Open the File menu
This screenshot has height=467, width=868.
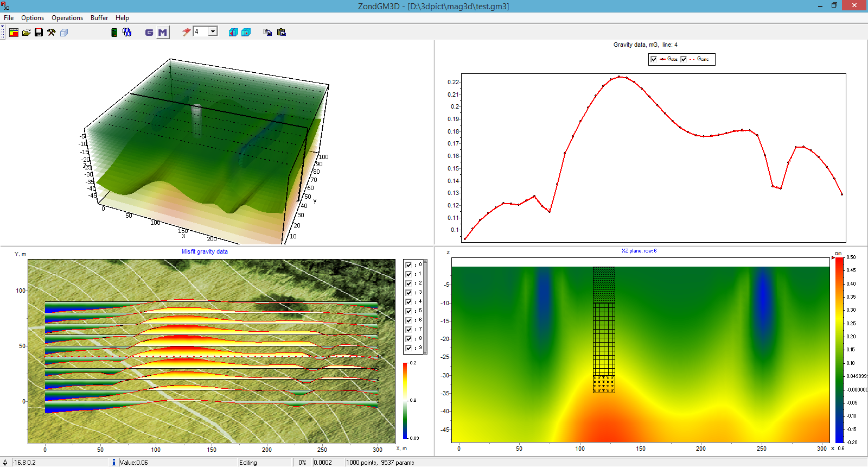(9, 18)
